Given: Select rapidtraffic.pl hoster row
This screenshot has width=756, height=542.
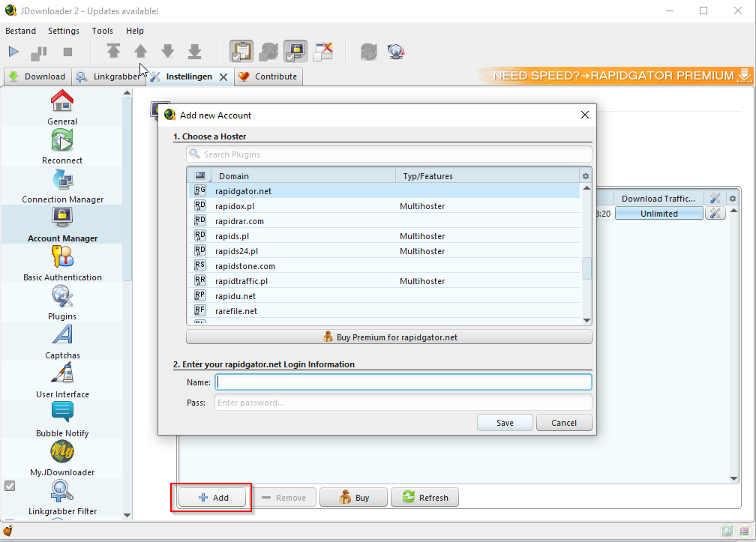Looking at the screenshot, I should [383, 281].
